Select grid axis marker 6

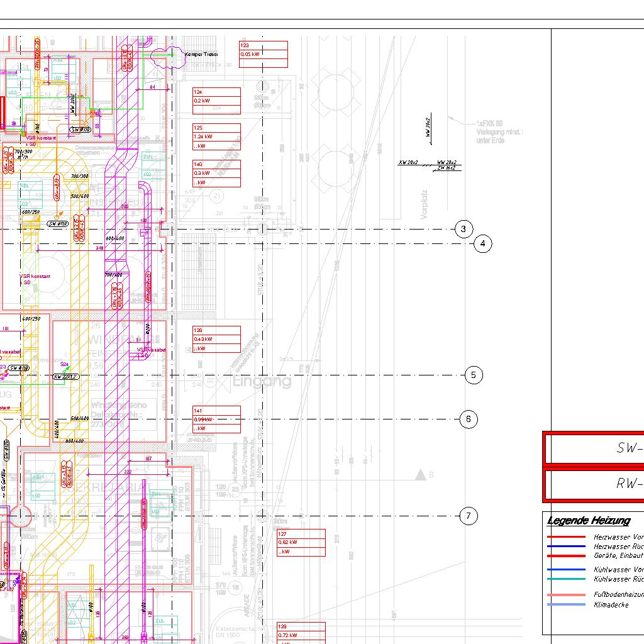tap(469, 419)
